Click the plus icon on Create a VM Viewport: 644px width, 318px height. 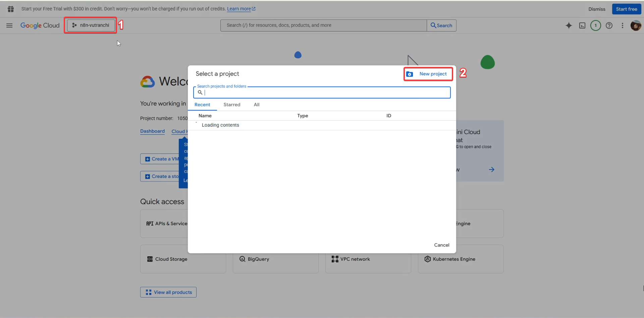(148, 159)
